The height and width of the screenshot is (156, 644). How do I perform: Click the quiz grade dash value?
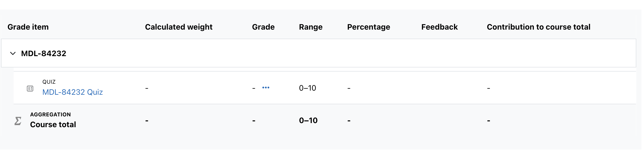(254, 89)
